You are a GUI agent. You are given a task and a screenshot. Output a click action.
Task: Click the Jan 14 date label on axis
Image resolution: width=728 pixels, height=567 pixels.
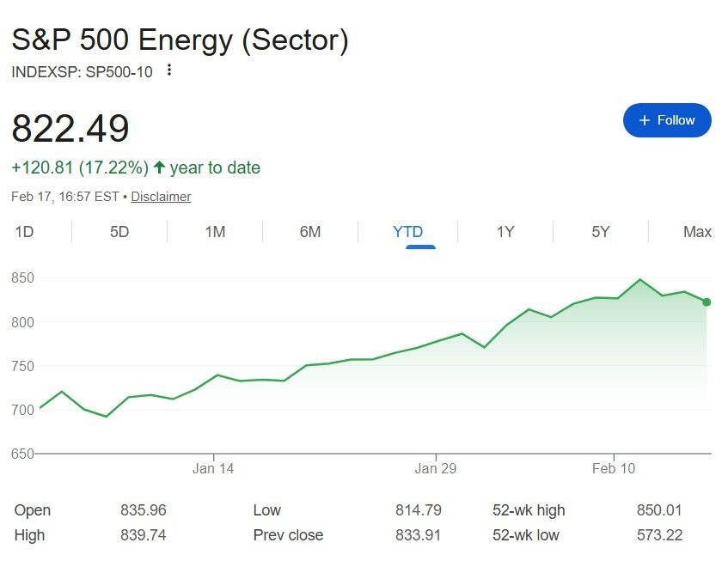[213, 468]
